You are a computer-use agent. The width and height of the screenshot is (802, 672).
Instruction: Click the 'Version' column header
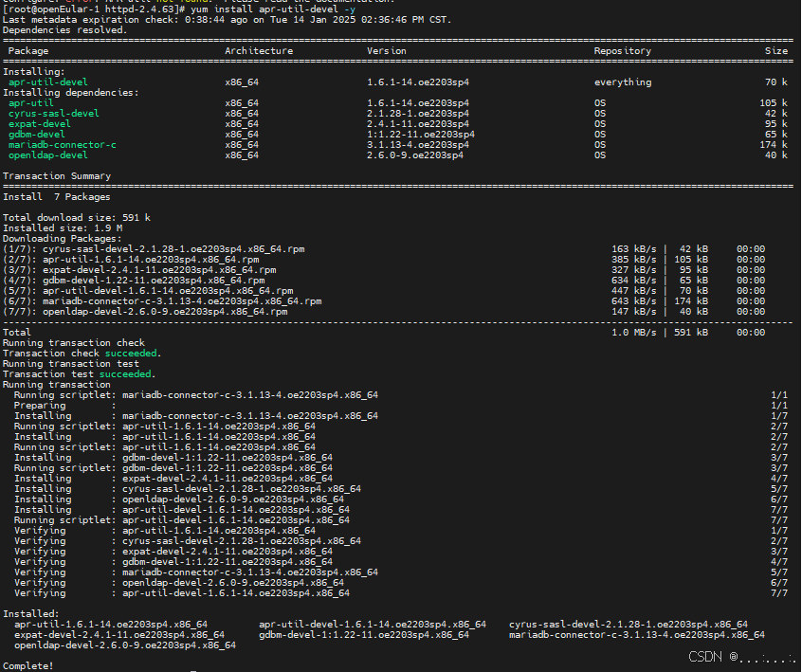[x=386, y=51]
